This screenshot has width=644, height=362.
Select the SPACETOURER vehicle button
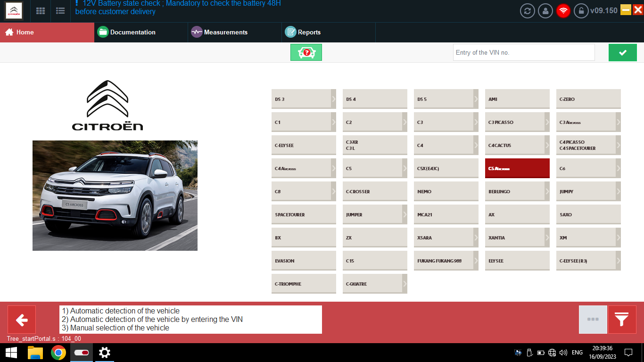[x=304, y=214]
